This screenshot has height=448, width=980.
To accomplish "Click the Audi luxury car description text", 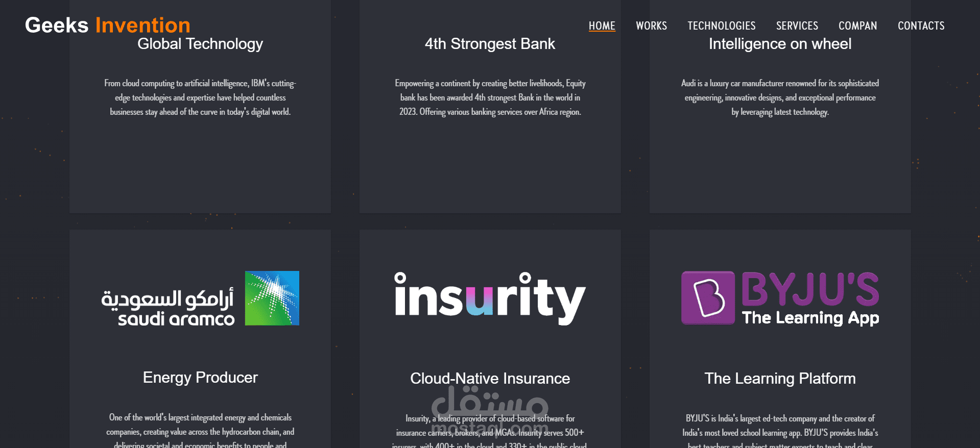I will (780, 97).
